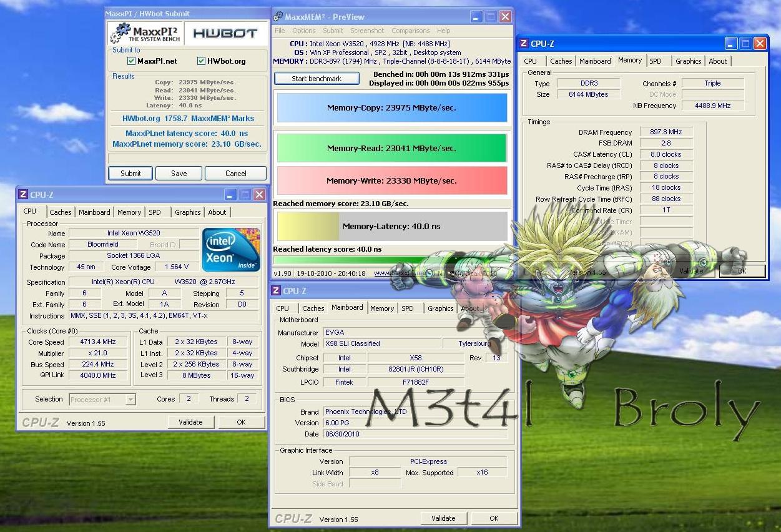Screen dimensions: 781x532
Task: Click the Name field showing Intel Xeon W3520
Action: (x=134, y=234)
